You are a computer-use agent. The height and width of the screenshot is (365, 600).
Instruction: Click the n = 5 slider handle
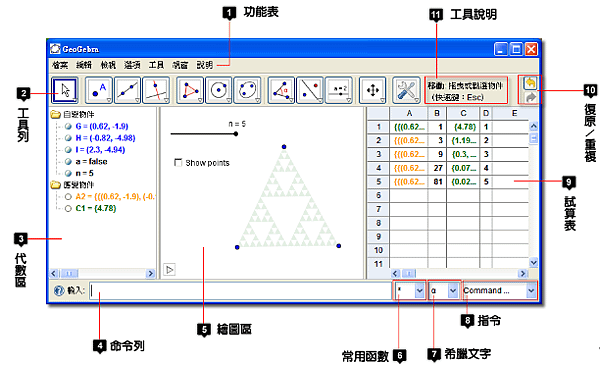236,134
